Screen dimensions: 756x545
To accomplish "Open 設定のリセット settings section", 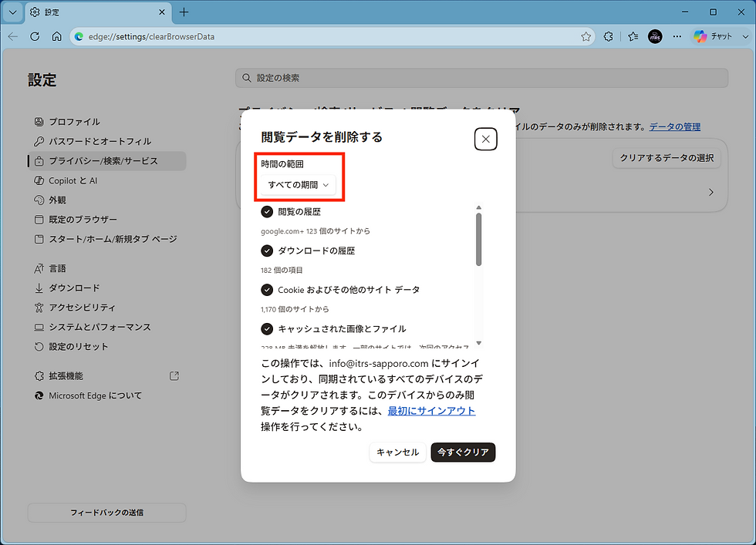I will coord(107,346).
